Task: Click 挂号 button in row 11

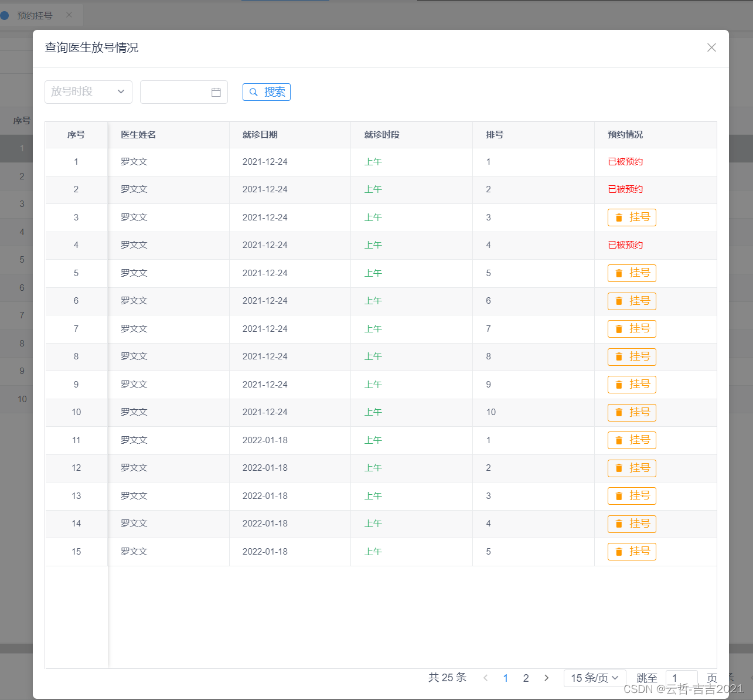Action: click(x=632, y=440)
